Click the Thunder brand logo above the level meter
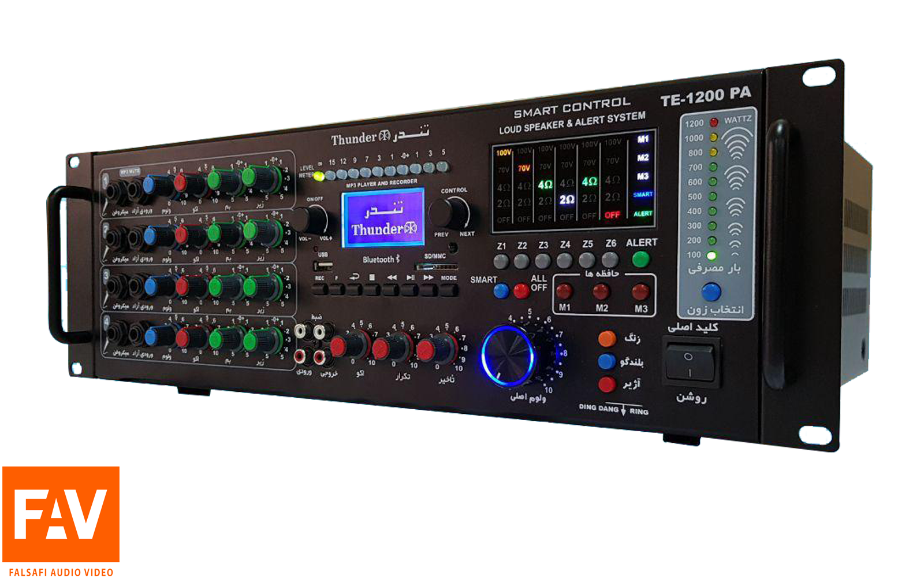Screen dimensions: 924x578 point(379,136)
